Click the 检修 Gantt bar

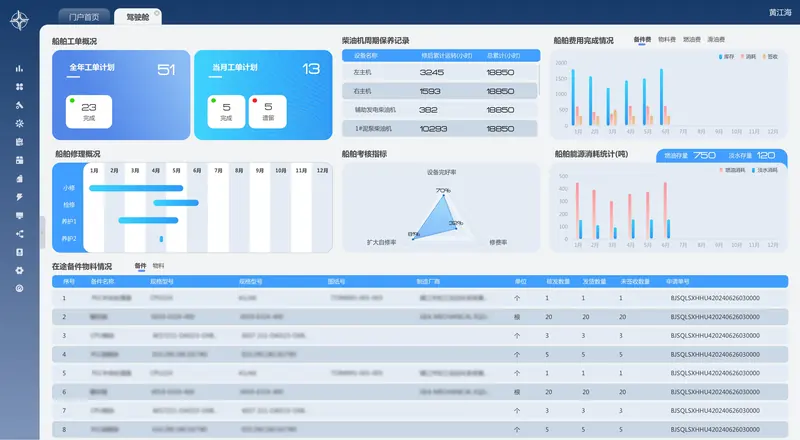(x=176, y=203)
